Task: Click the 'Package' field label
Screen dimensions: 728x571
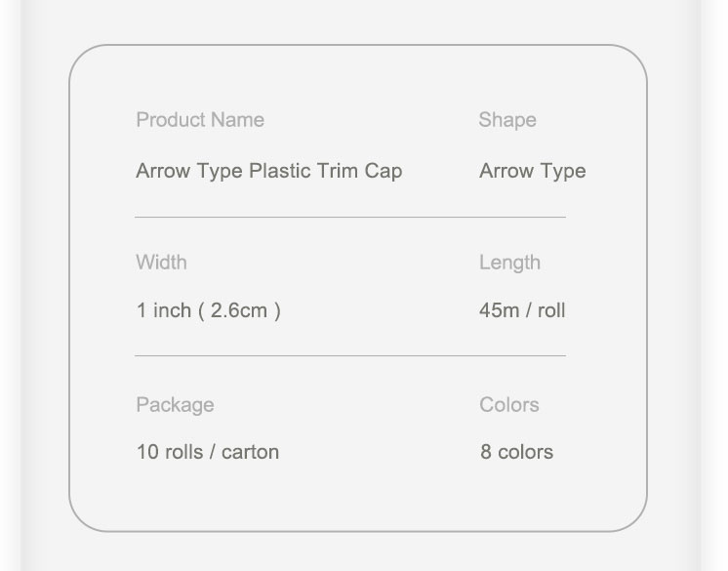Action: pyautogui.click(x=175, y=405)
